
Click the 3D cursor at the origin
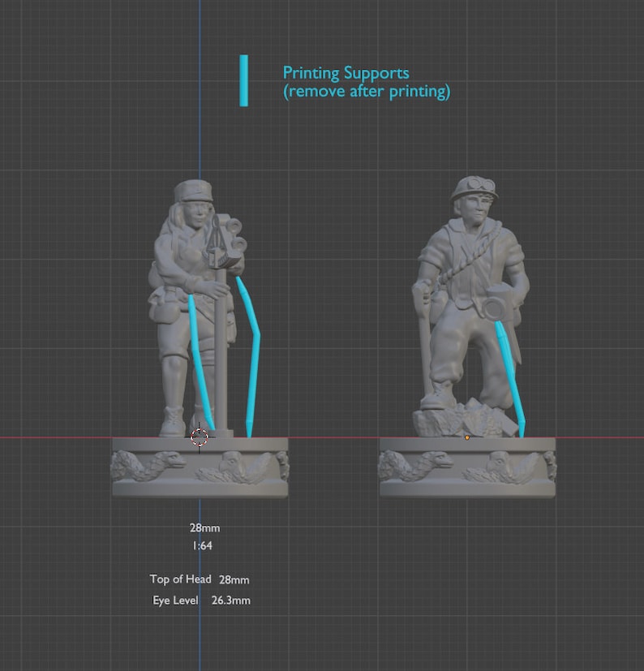(200, 437)
